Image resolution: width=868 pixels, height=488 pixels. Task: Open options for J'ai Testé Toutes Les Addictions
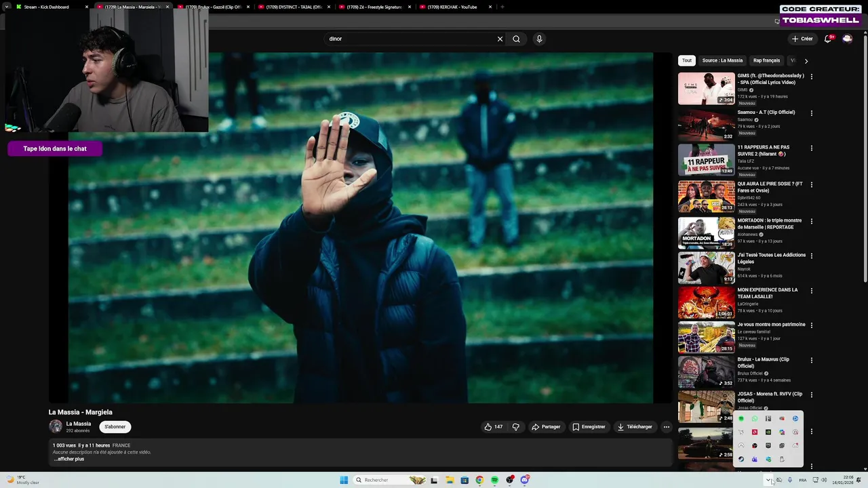tap(811, 256)
